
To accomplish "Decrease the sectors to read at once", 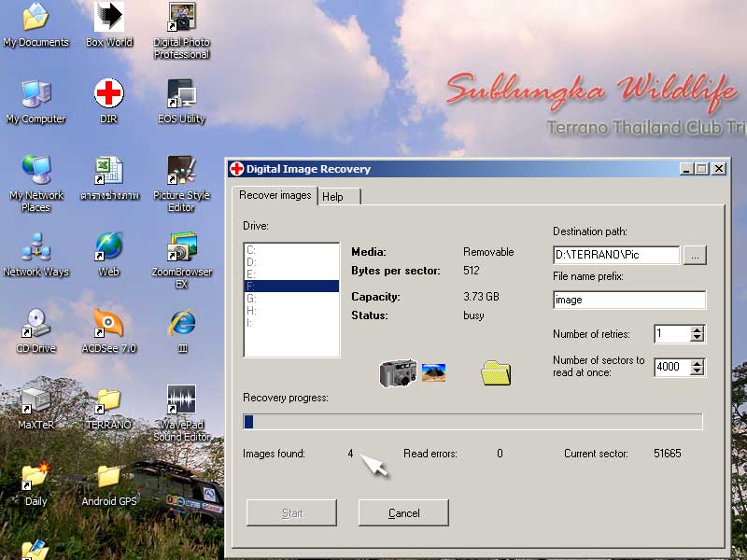I will click(x=697, y=371).
